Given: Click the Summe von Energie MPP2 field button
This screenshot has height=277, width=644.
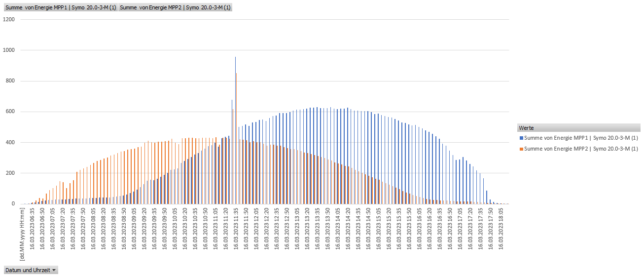Looking at the screenshot, I should click(175, 7).
